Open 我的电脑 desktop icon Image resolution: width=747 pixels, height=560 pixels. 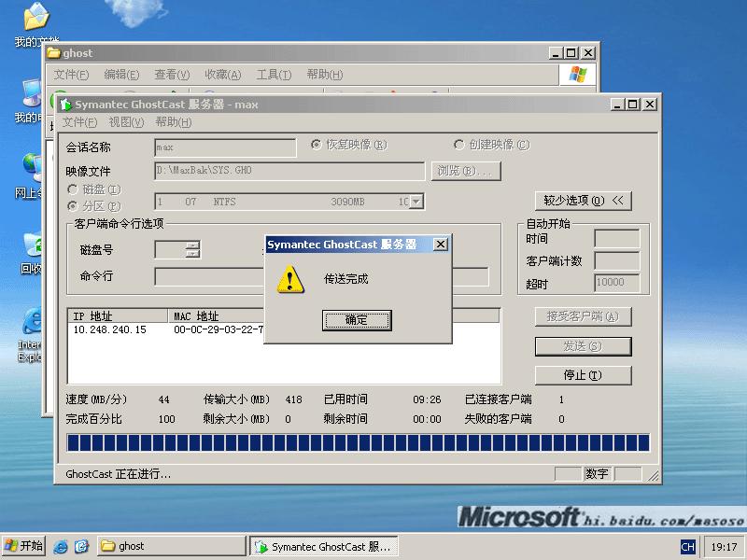click(31, 101)
